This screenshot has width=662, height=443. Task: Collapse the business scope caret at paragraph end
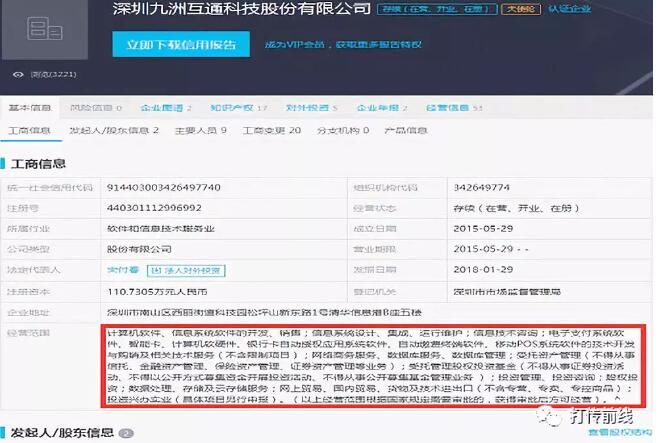[x=617, y=399]
